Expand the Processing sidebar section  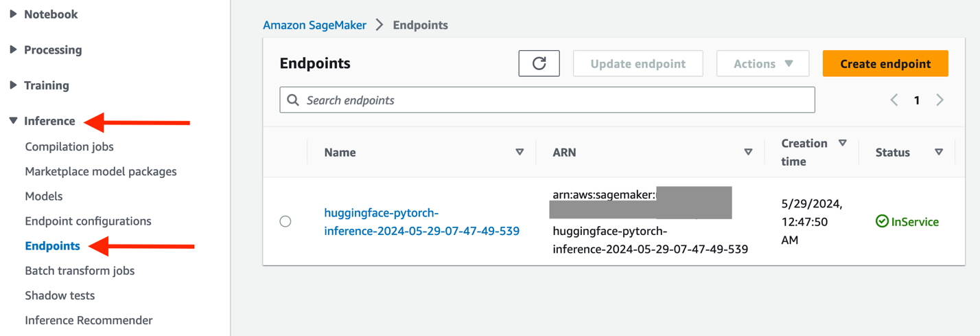[x=13, y=49]
